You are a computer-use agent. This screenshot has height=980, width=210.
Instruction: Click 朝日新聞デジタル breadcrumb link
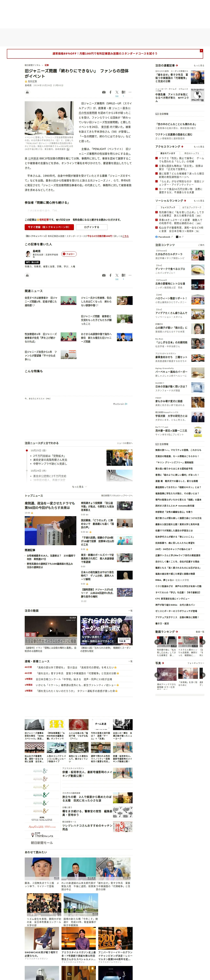(x=32, y=65)
